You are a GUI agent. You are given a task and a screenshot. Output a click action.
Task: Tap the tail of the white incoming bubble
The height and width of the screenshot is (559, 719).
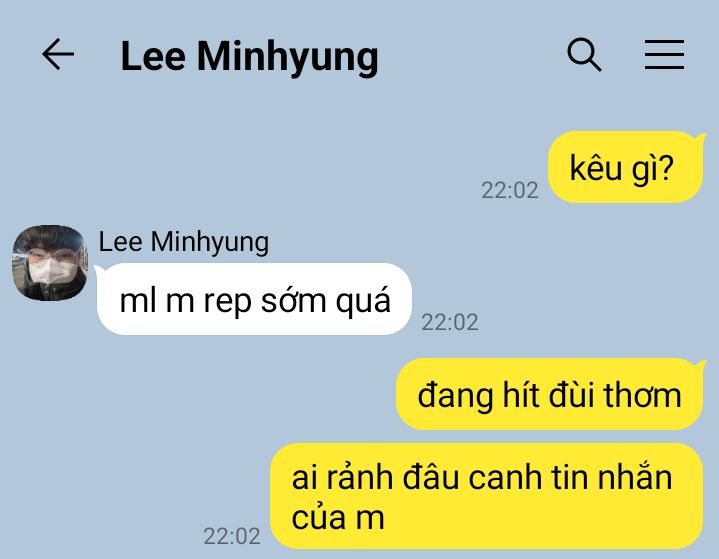point(99,270)
